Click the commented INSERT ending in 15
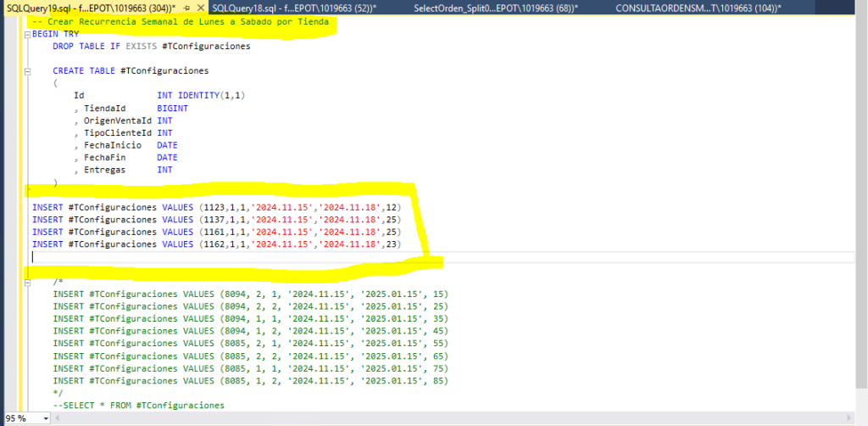This screenshot has width=868, height=426. pos(251,294)
